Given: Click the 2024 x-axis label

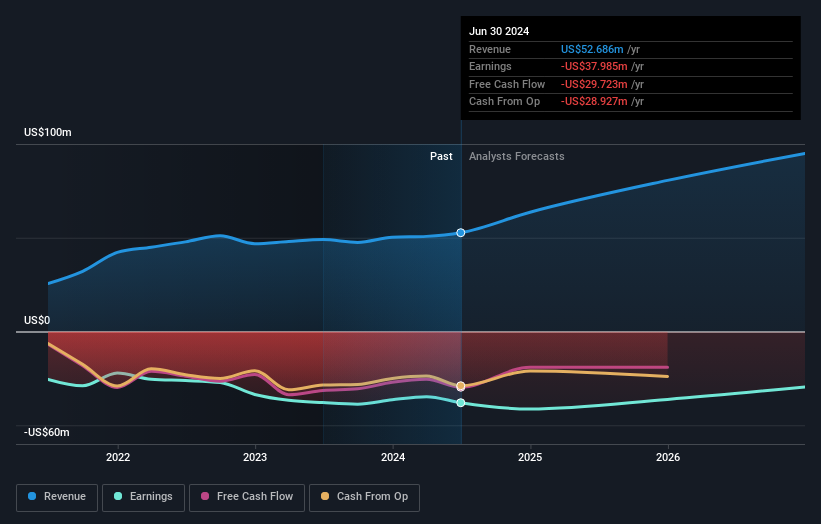Looking at the screenshot, I should 393,457.
